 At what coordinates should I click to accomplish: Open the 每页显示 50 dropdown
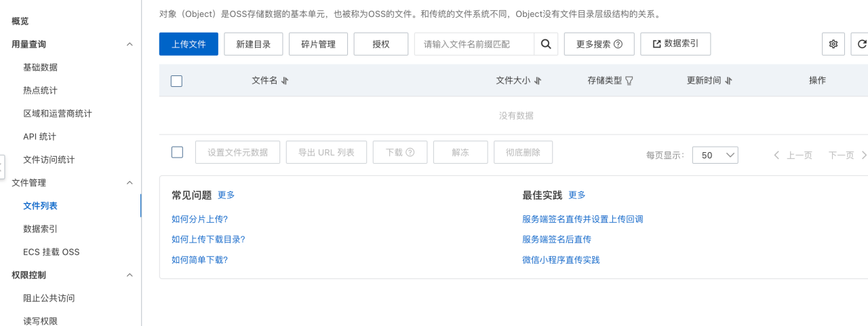[715, 155]
